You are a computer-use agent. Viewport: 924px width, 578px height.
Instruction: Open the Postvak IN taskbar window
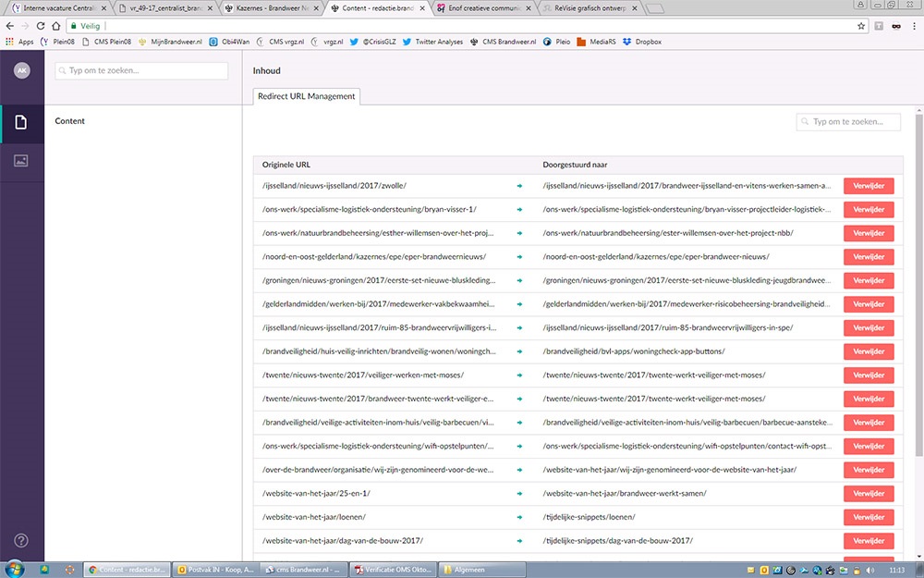click(x=215, y=569)
